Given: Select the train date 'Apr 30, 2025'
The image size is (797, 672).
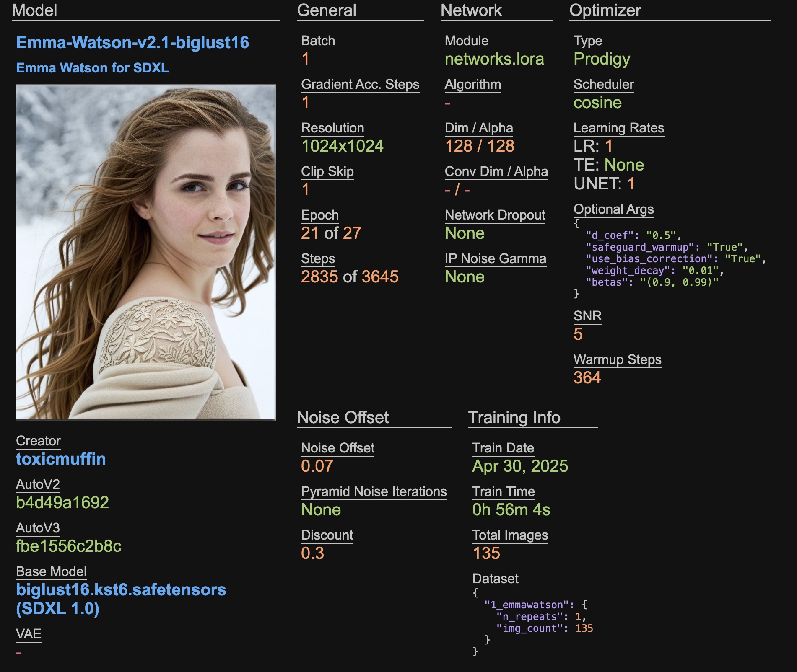Looking at the screenshot, I should (520, 466).
